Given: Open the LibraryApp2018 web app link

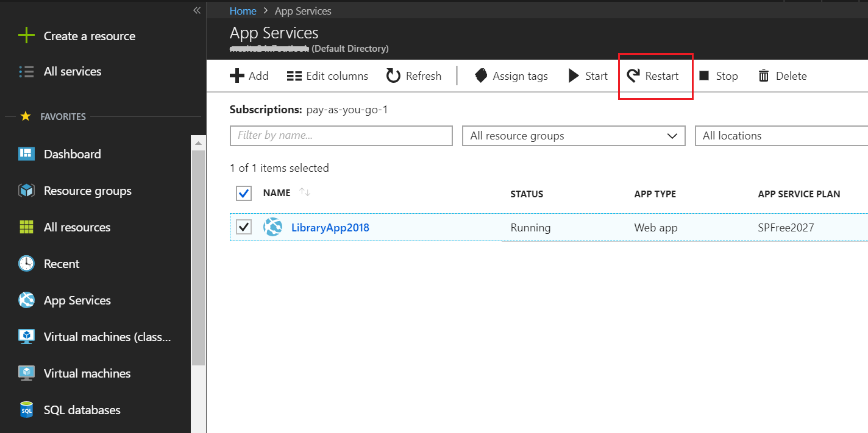Looking at the screenshot, I should pos(330,227).
